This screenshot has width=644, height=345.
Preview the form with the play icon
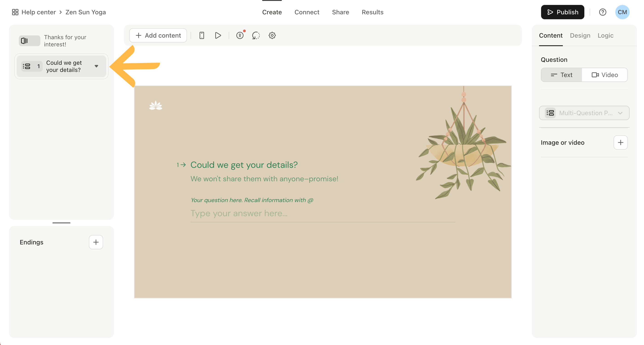(218, 35)
